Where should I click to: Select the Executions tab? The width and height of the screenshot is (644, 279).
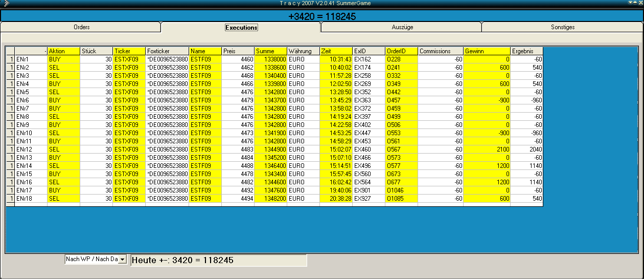pos(241,27)
